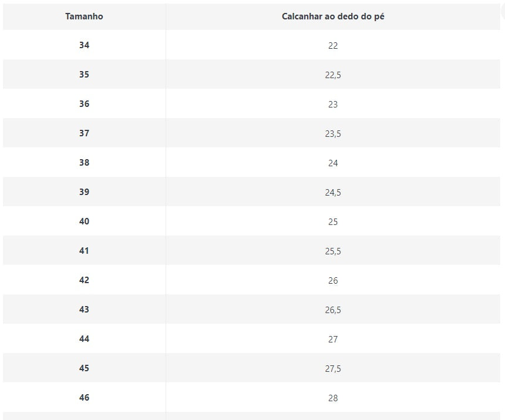The width and height of the screenshot is (505, 420).
Task: Select size 45 cell
Action: [84, 368]
